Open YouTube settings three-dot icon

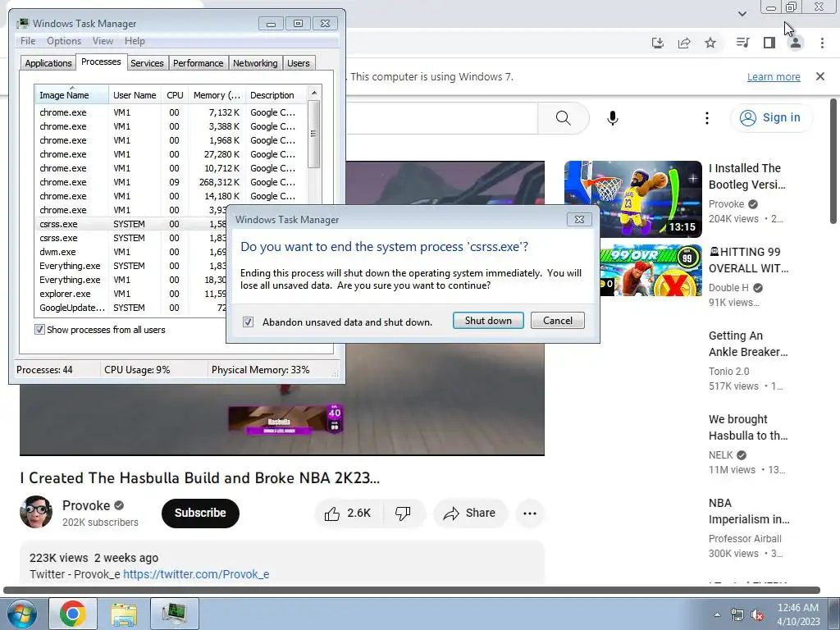(707, 118)
